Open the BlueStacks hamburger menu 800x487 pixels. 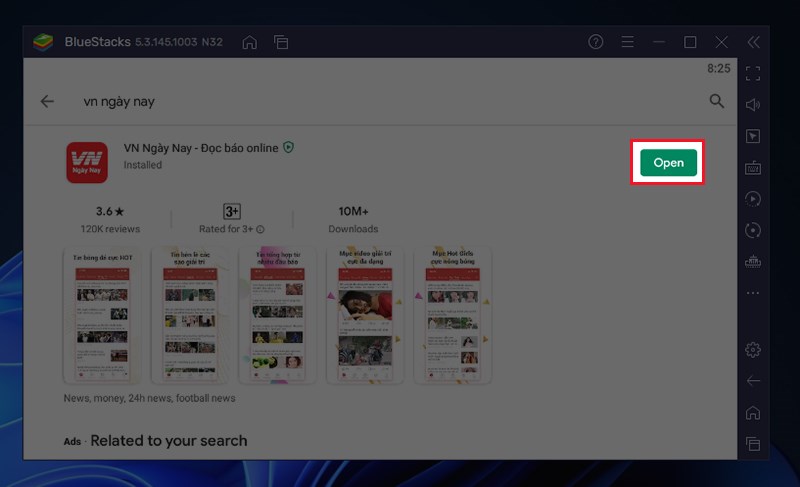[x=628, y=42]
